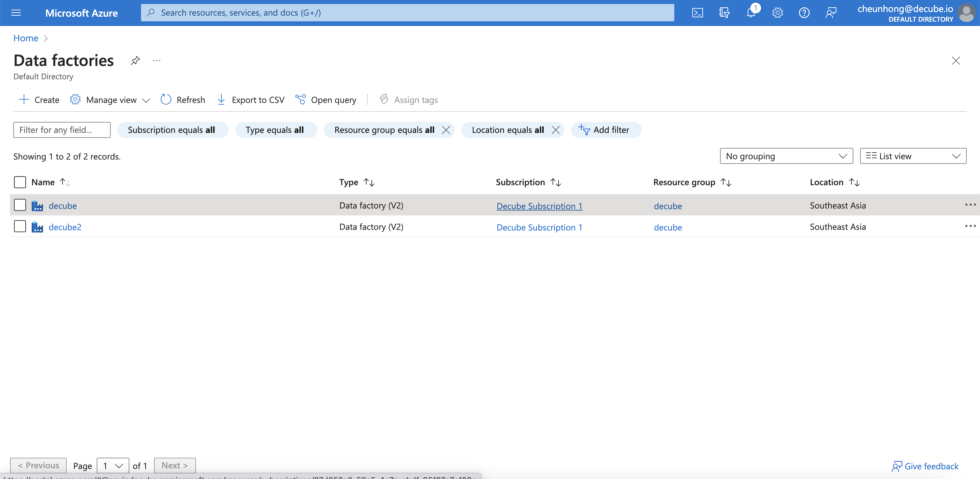Open portal settings gear
The height and width of the screenshot is (479, 980).
(x=777, y=13)
